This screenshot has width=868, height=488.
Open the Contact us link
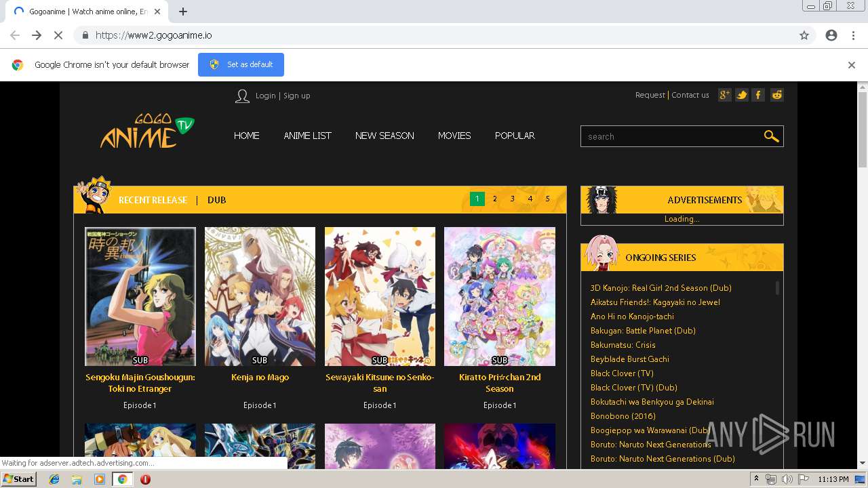point(690,95)
